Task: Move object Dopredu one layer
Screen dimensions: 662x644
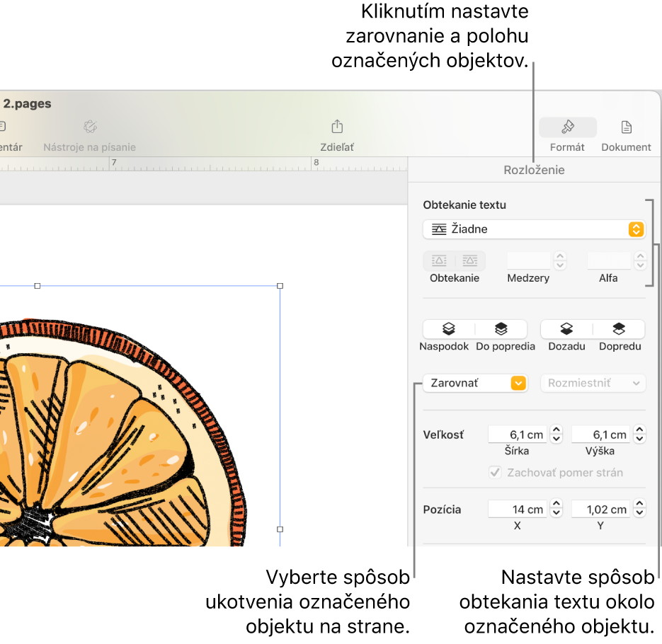Action: (x=619, y=329)
